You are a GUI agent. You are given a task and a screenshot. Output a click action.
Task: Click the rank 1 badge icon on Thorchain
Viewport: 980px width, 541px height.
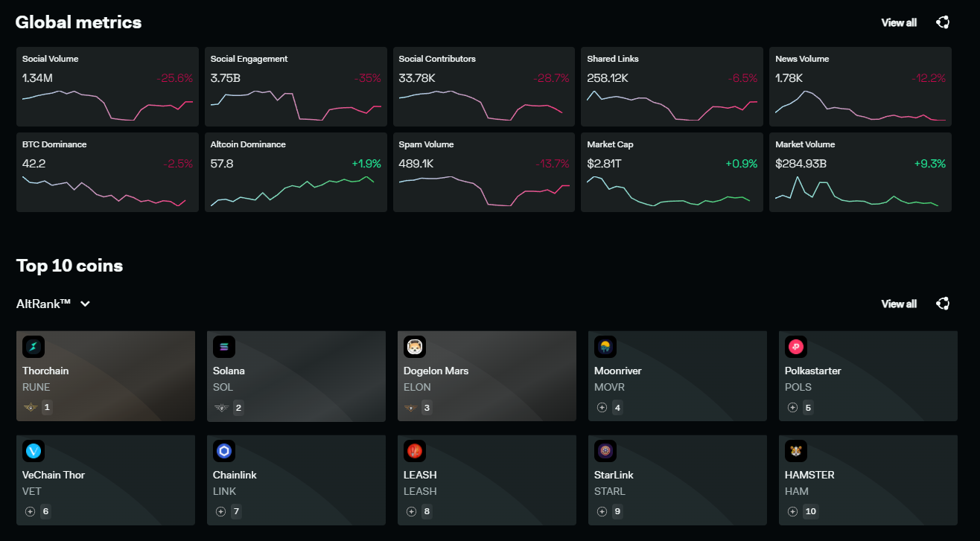point(31,408)
